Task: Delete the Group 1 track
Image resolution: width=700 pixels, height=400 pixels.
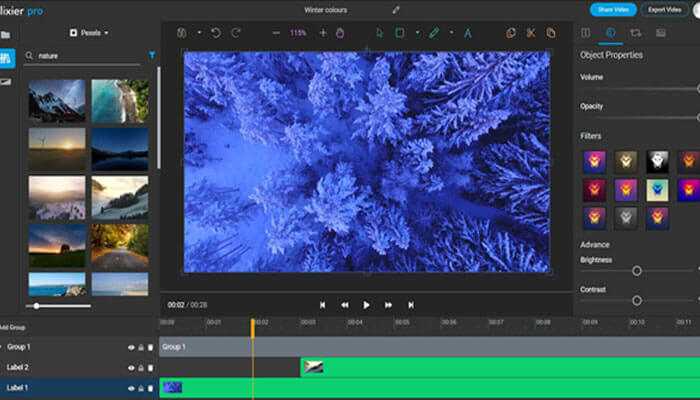Action: [150, 347]
